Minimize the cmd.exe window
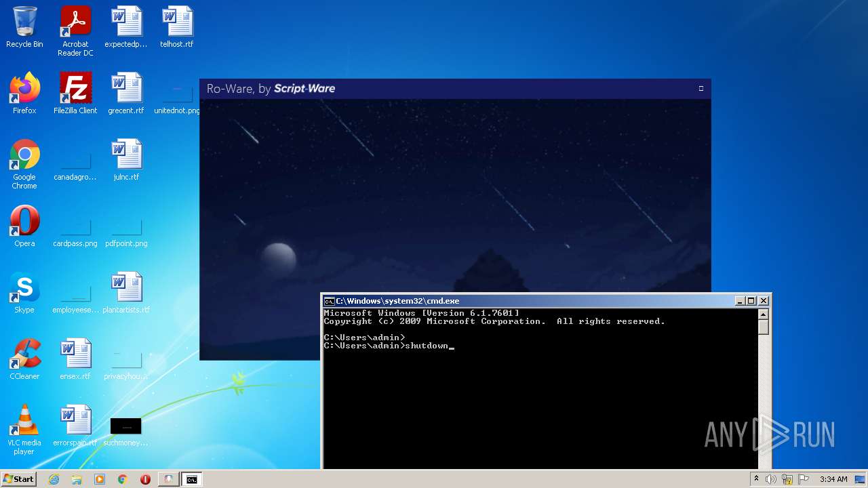Image resolution: width=868 pixels, height=488 pixels. (739, 301)
